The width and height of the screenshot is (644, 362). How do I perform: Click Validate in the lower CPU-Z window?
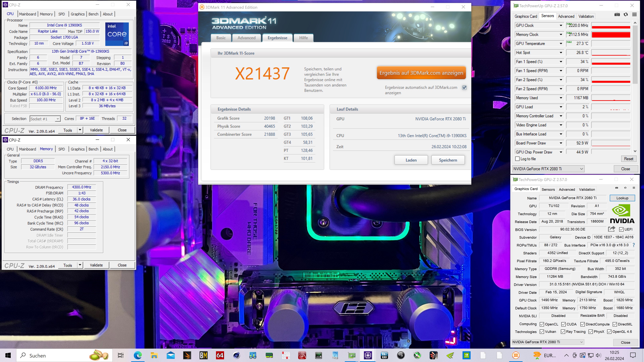coord(96,265)
